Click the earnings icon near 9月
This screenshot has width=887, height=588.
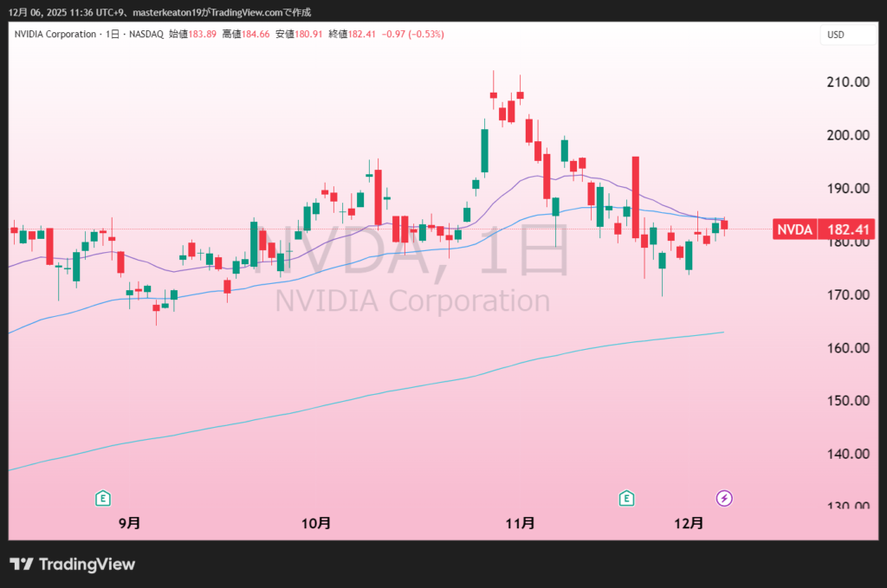(103, 498)
